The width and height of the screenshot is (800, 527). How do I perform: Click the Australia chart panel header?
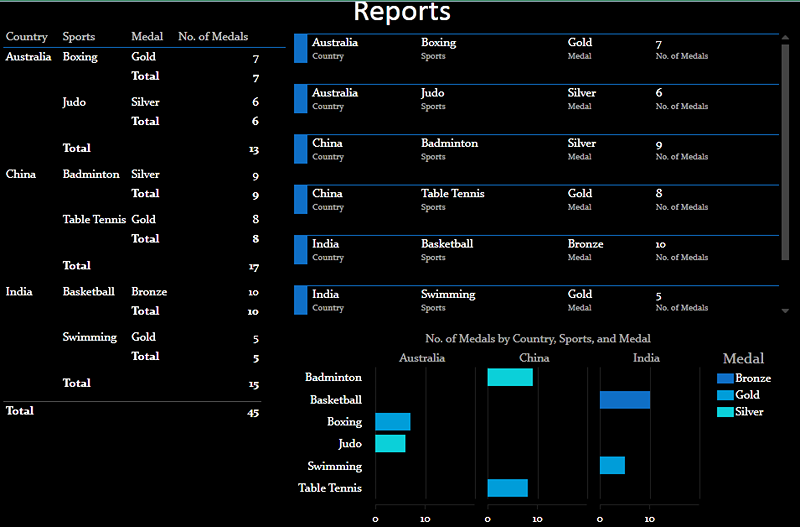(422, 358)
